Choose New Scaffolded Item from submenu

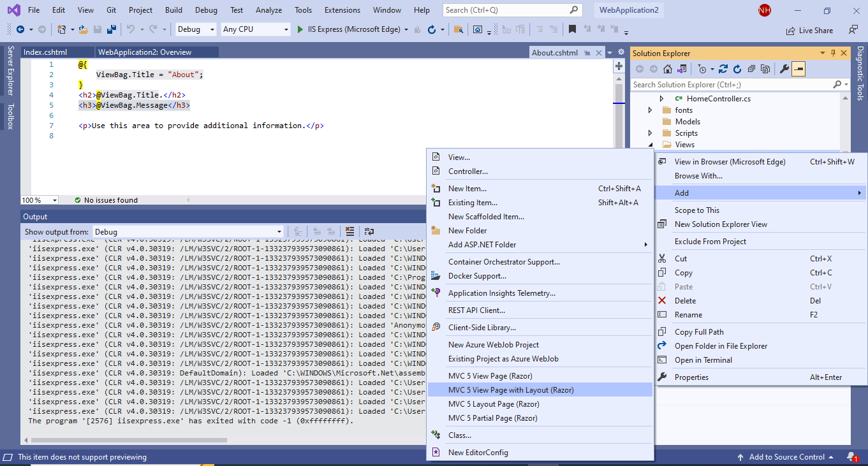click(486, 217)
